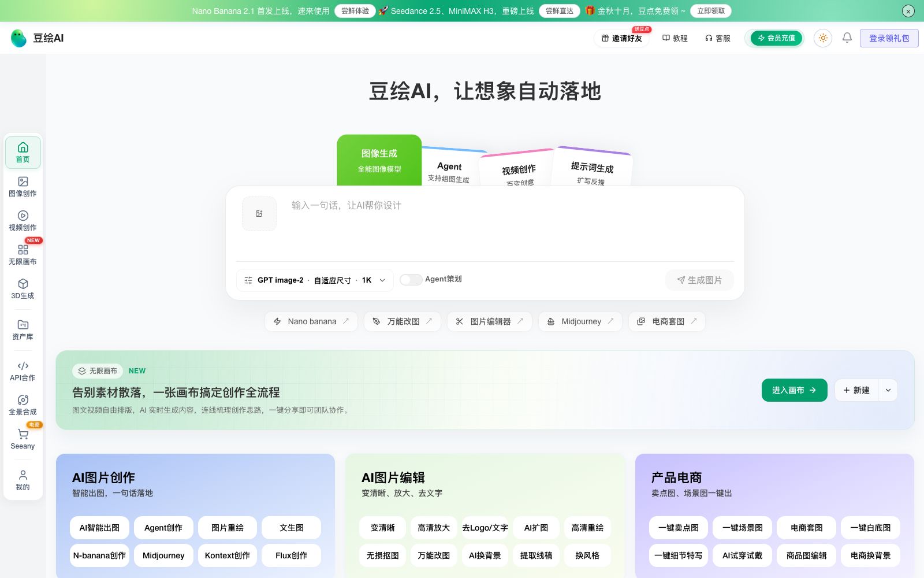Screen dimensions: 924x578
Task: Click 尝鲜体验 in the top banner
Action: click(x=355, y=11)
